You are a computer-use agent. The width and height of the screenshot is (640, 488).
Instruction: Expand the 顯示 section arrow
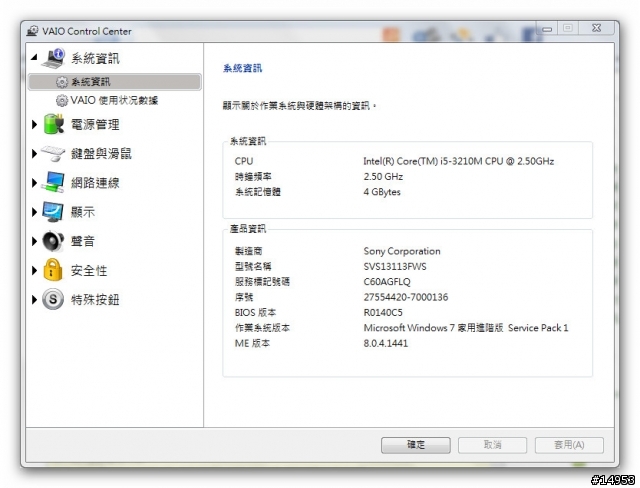pyautogui.click(x=34, y=212)
